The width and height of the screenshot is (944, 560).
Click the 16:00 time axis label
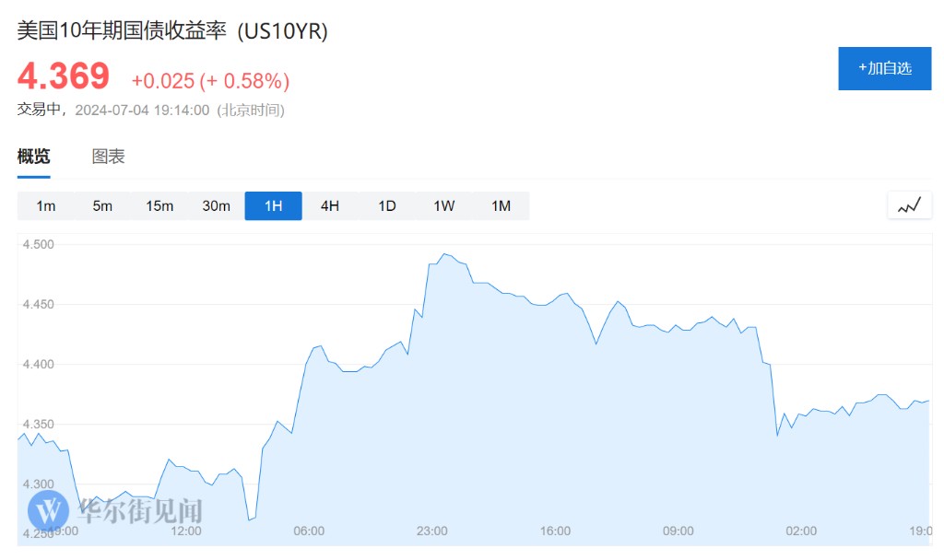pos(556,531)
